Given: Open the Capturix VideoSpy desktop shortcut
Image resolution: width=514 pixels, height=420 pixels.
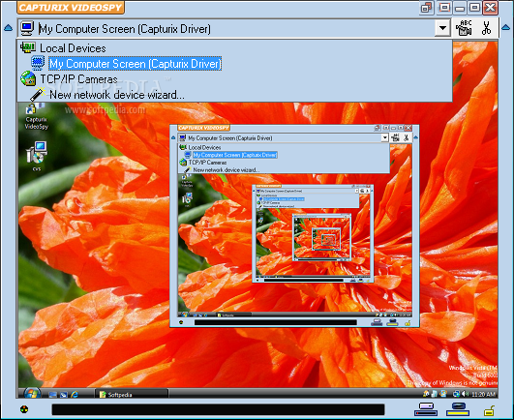Looking at the screenshot, I should pos(36,116).
